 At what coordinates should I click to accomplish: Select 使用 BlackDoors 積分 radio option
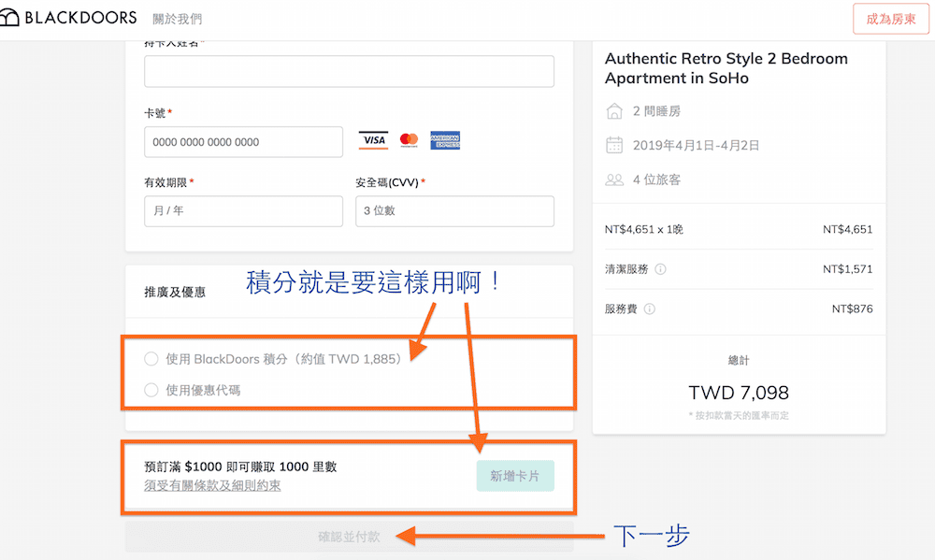click(x=151, y=358)
